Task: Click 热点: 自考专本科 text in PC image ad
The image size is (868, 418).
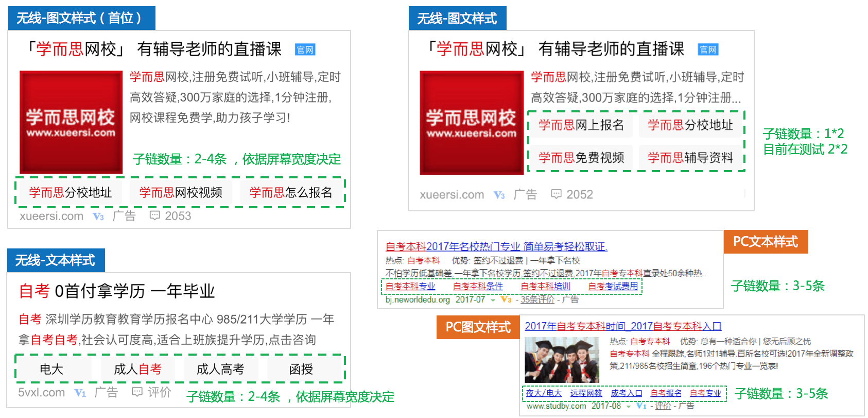Action: [x=640, y=341]
